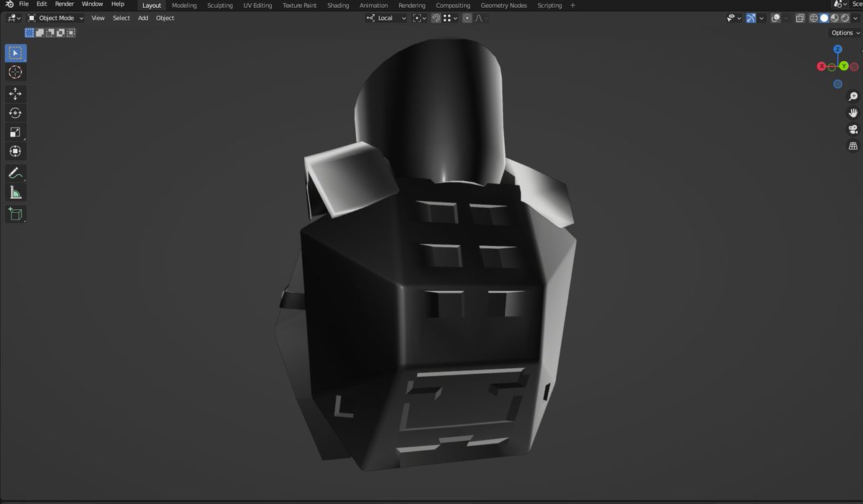This screenshot has width=863, height=504.
Task: Open the viewport Add menu
Action: (143, 18)
